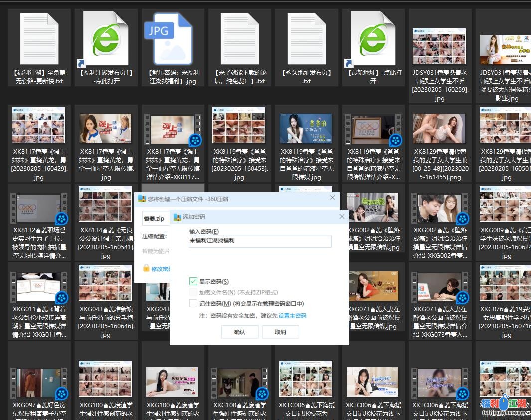Click the 香菱.zip filename field
Image resolution: width=531 pixels, height=420 pixels.
[x=155, y=219]
